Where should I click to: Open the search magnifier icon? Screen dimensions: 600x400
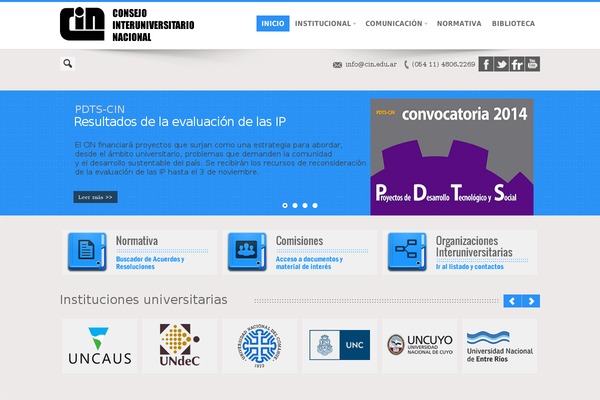67,64
